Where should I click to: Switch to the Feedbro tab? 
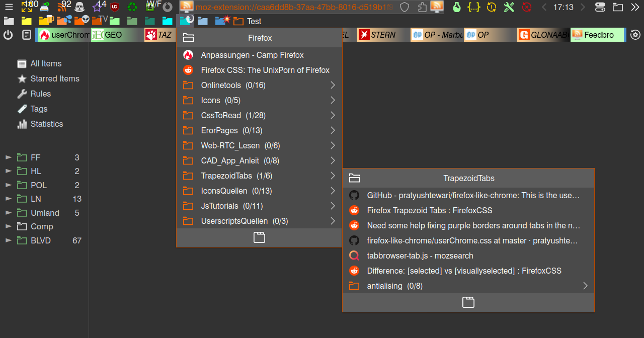[x=596, y=35]
